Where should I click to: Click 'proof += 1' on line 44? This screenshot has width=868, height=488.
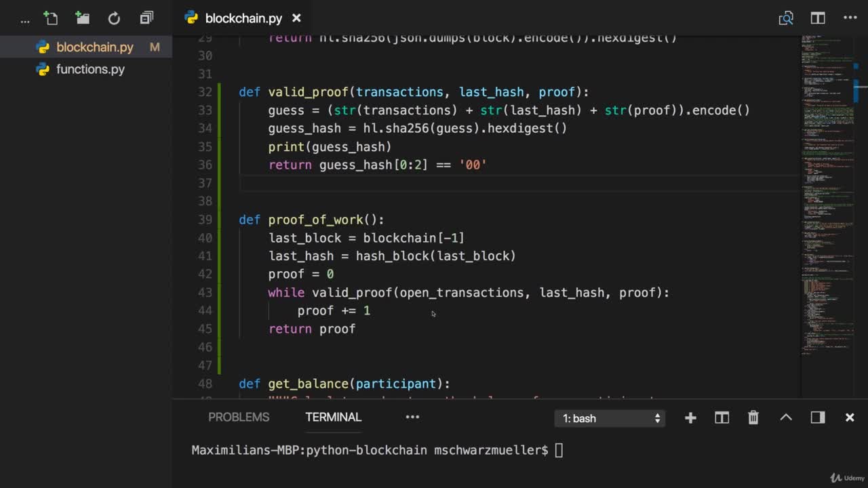coord(334,310)
